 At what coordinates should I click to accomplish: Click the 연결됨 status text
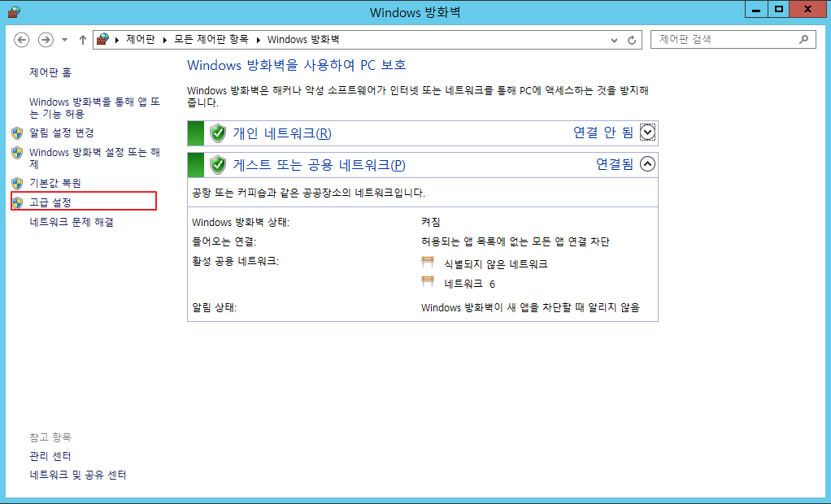[x=615, y=164]
